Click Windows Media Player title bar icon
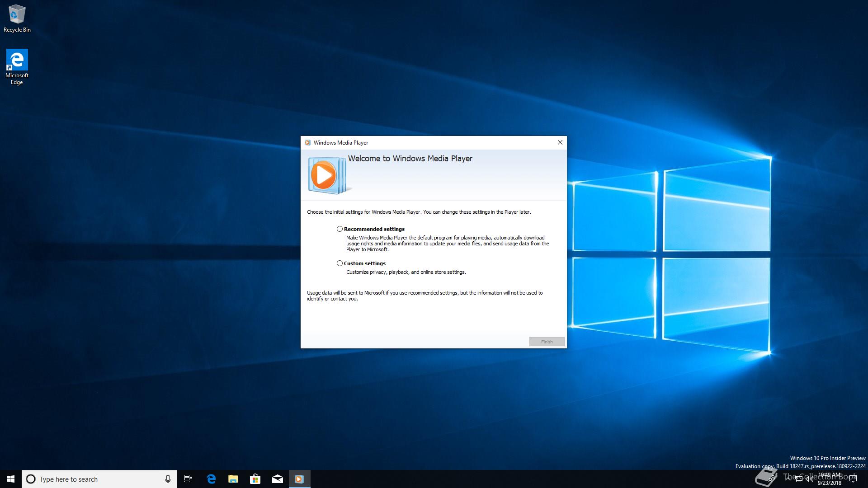The width and height of the screenshot is (868, 488). pyautogui.click(x=307, y=143)
